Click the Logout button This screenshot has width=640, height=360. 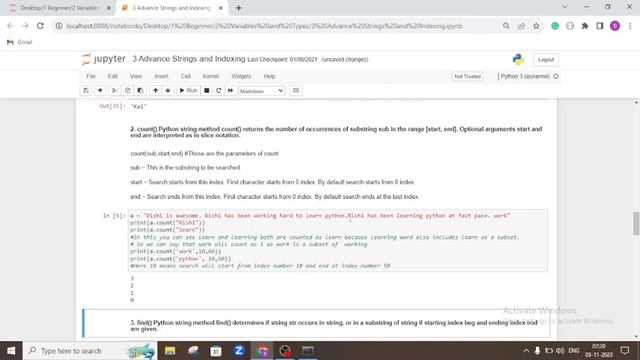pos(546,60)
